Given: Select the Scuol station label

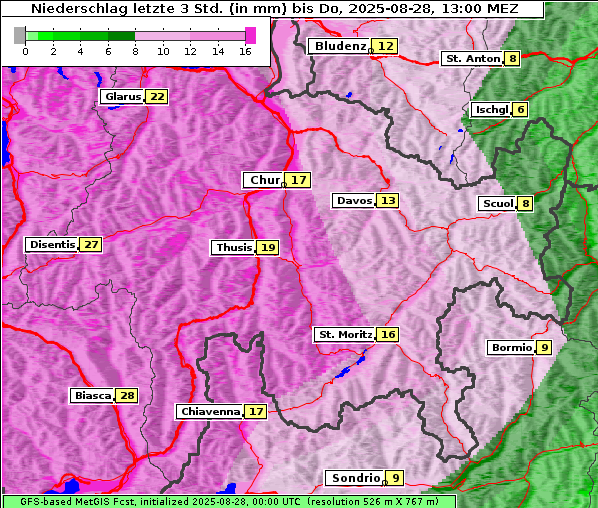Looking at the screenshot, I should click(x=497, y=204).
